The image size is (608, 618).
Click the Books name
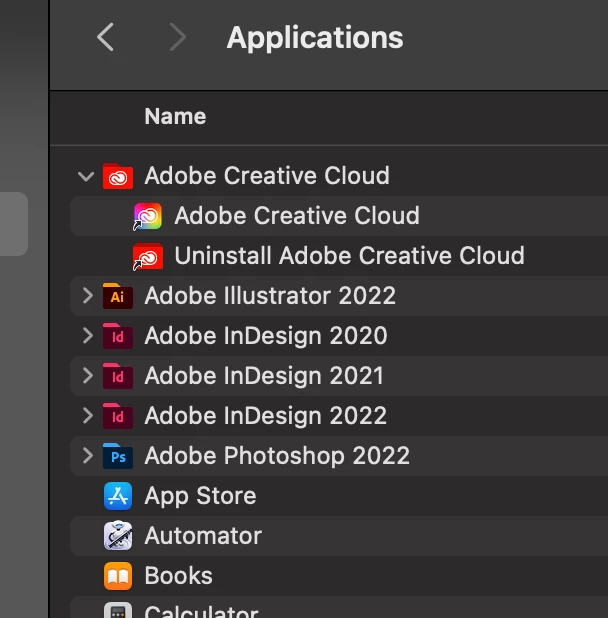(178, 576)
